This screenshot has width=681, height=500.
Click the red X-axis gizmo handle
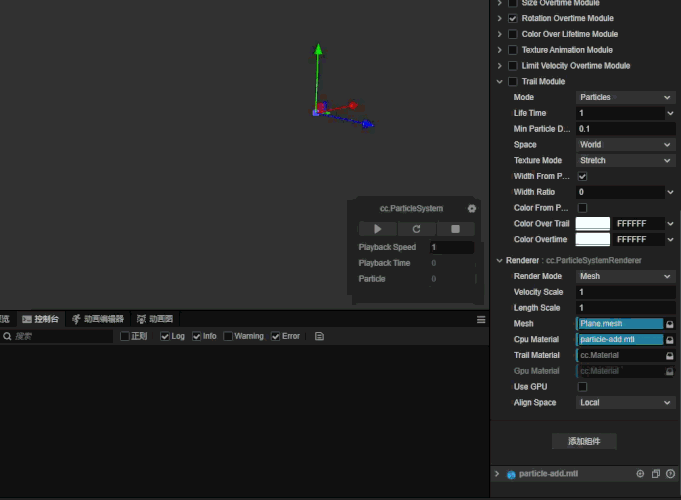pyautogui.click(x=353, y=105)
